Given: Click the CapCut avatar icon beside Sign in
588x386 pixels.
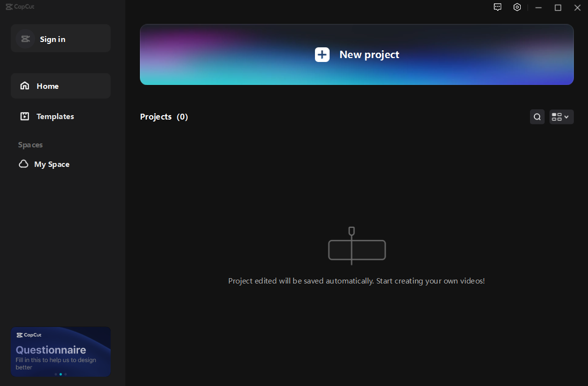Looking at the screenshot, I should [25, 39].
